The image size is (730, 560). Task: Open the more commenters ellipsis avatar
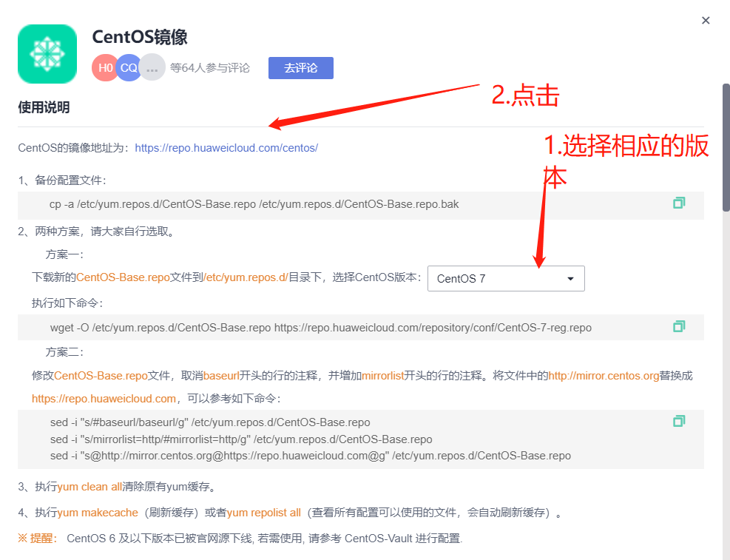tap(152, 68)
